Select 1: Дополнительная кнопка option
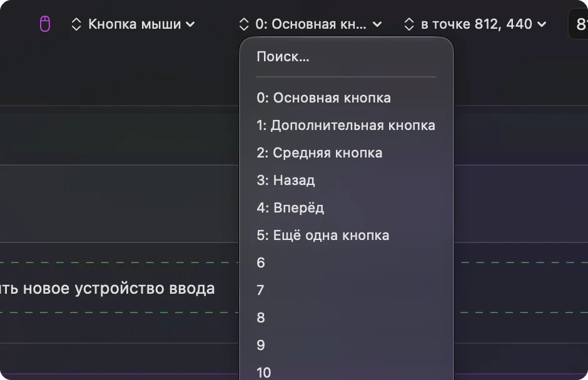The height and width of the screenshot is (380, 588). [x=346, y=125]
